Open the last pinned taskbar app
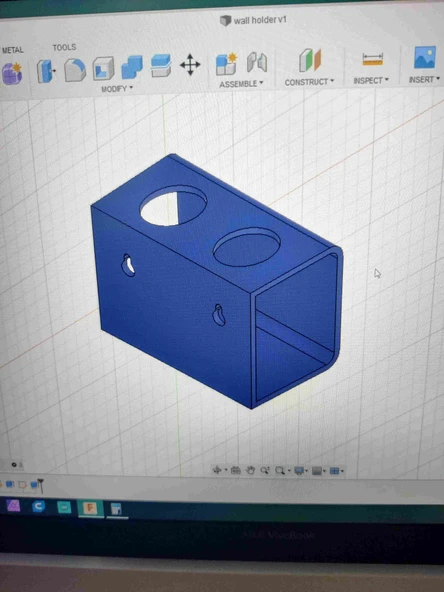The image size is (444, 592). (117, 510)
